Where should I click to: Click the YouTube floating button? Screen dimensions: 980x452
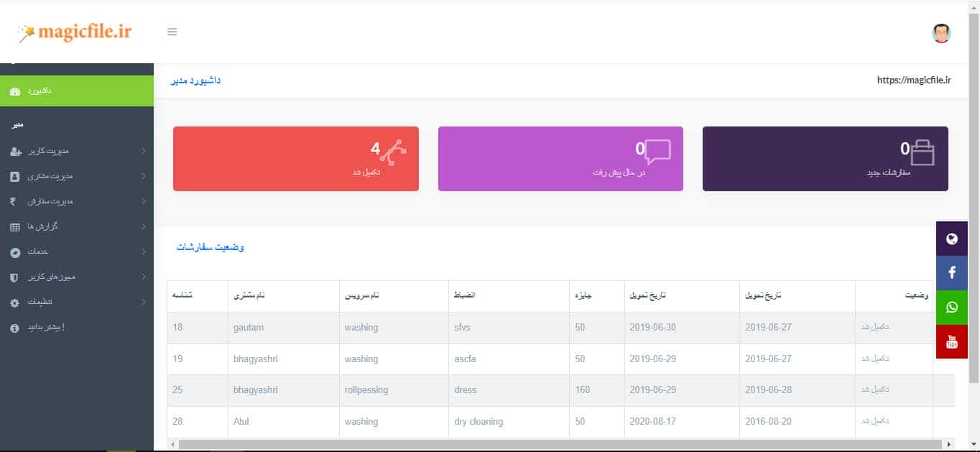(952, 341)
